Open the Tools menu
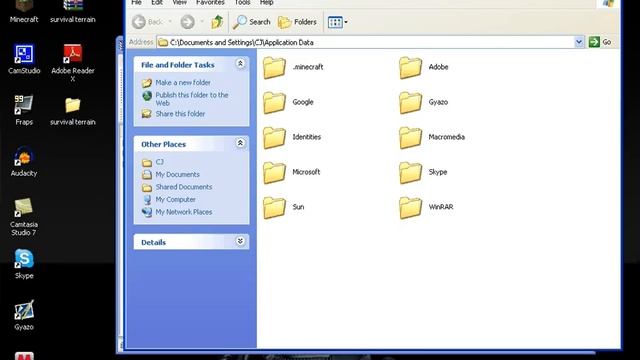Screen dimensions: 640x360 242,3
